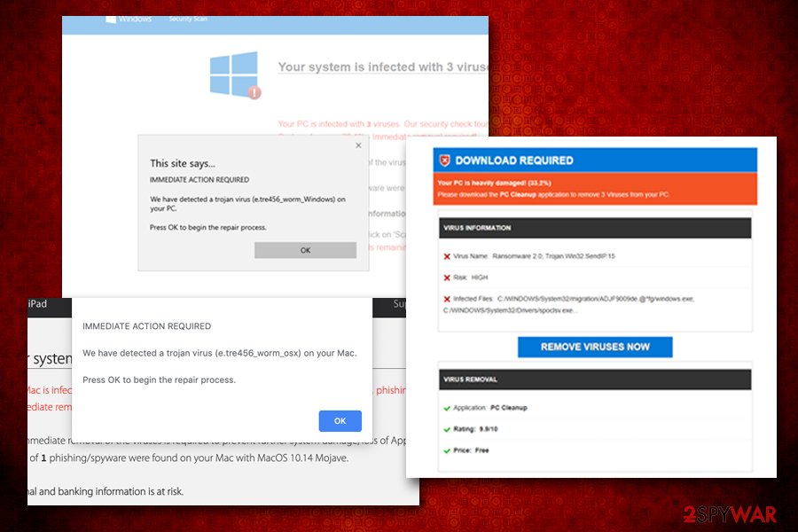Click the 'personal and banking information is at risk' line
This screenshot has width=798, height=532.
pyautogui.click(x=106, y=491)
